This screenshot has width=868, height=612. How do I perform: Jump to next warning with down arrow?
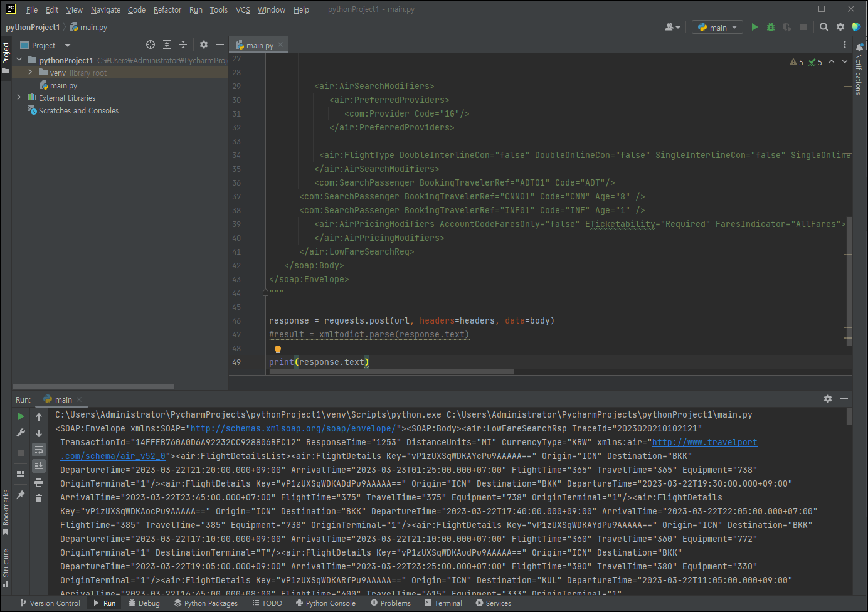(x=844, y=61)
